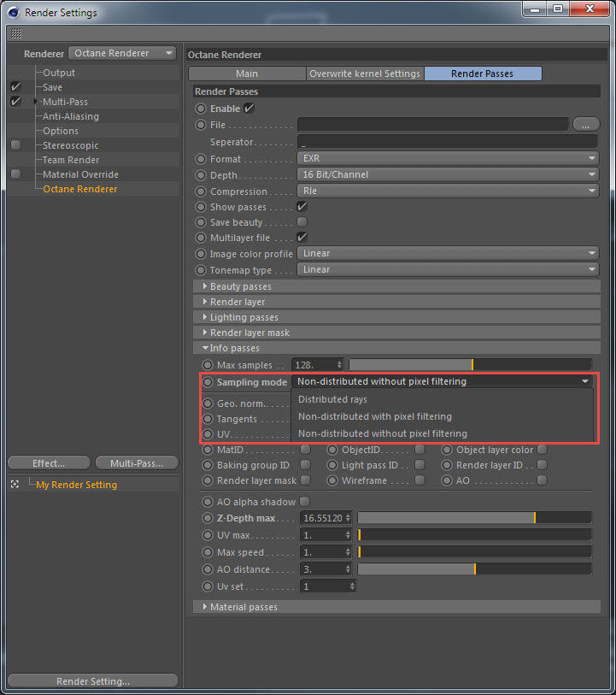616x695 pixels.
Task: Click animation circle next to Image color profile
Action: 201,254
